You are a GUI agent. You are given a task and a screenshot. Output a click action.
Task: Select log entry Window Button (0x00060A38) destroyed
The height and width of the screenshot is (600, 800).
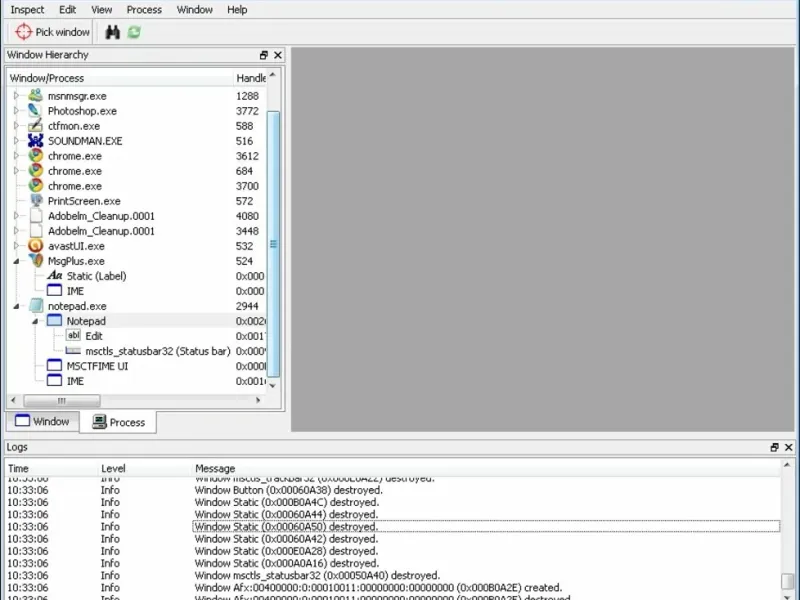click(x=288, y=490)
